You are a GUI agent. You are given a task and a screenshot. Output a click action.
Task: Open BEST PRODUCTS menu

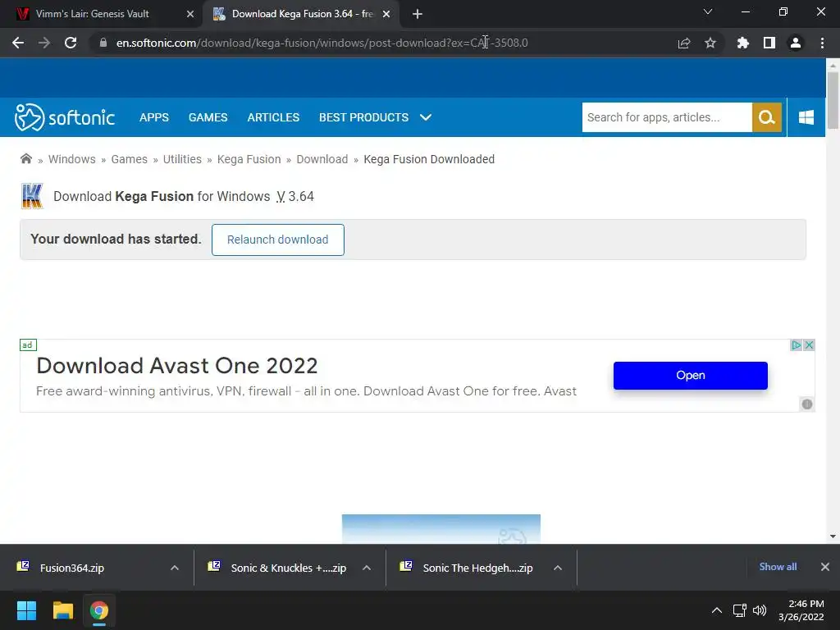[363, 117]
